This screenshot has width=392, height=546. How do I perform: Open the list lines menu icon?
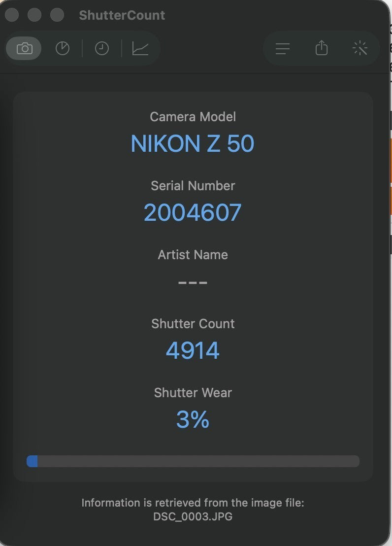pos(282,48)
